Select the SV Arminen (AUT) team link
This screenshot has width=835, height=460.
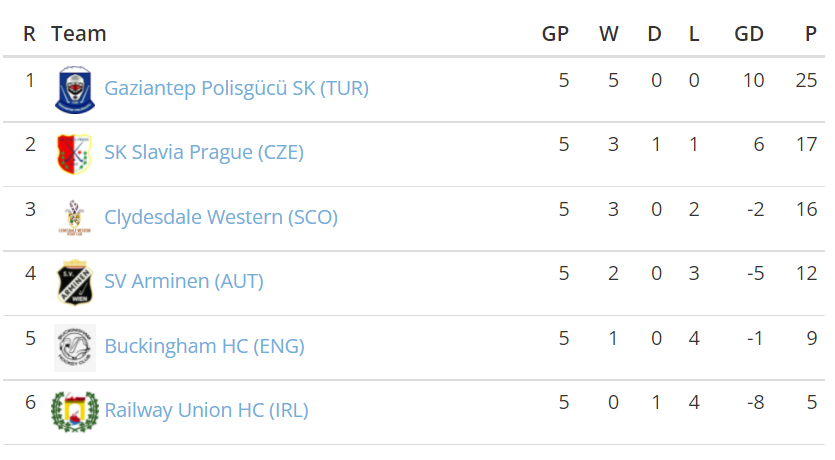(x=184, y=281)
